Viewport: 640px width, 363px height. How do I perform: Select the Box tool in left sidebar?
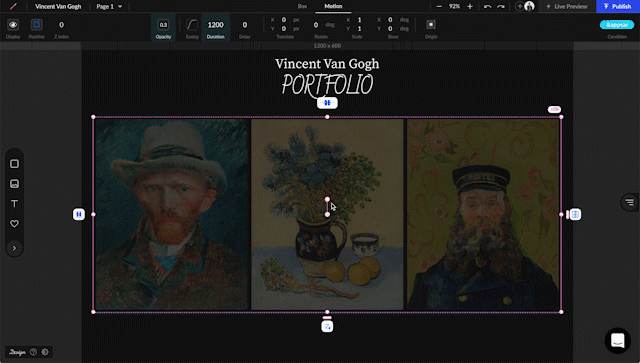14,164
